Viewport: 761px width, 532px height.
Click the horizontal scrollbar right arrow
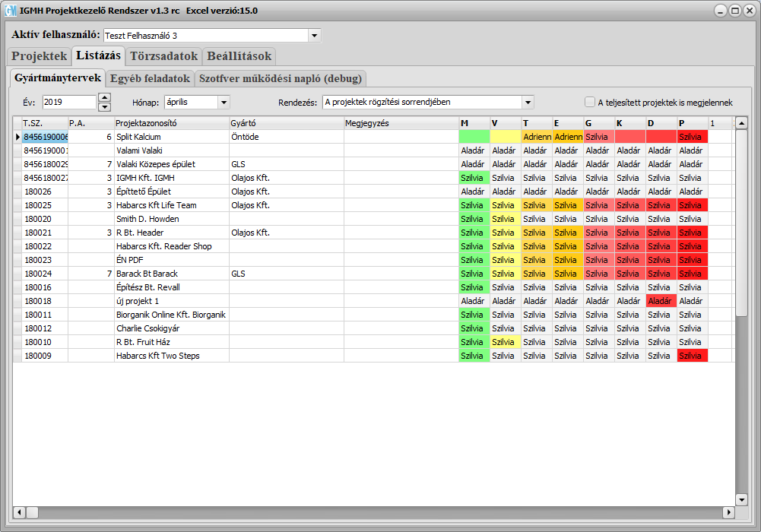(x=728, y=512)
